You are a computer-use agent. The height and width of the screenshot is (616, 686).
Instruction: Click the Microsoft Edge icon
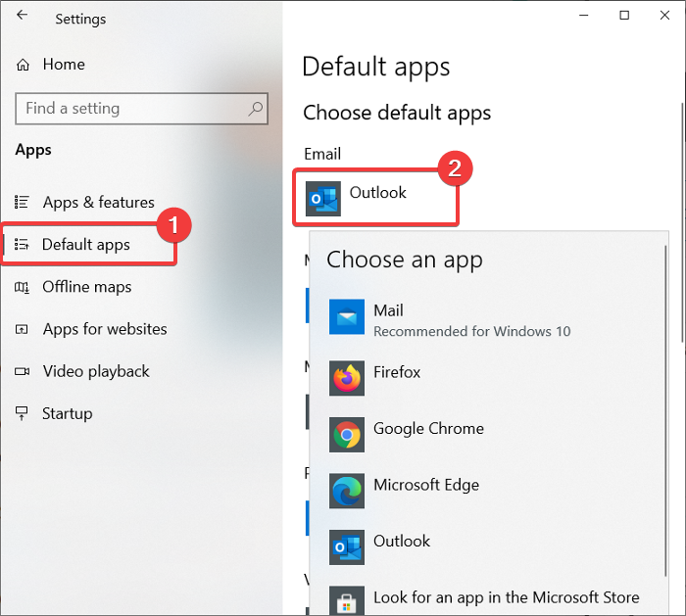pos(347,489)
